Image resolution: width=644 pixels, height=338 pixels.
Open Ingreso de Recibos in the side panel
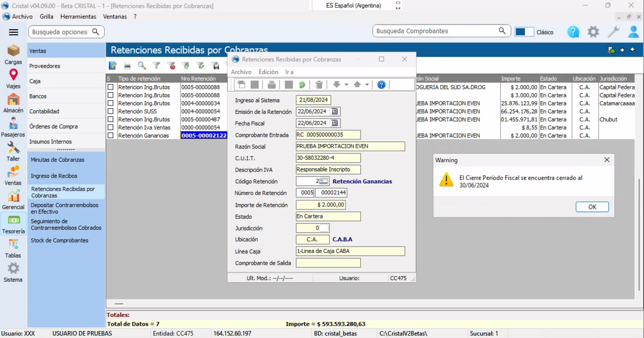point(54,176)
